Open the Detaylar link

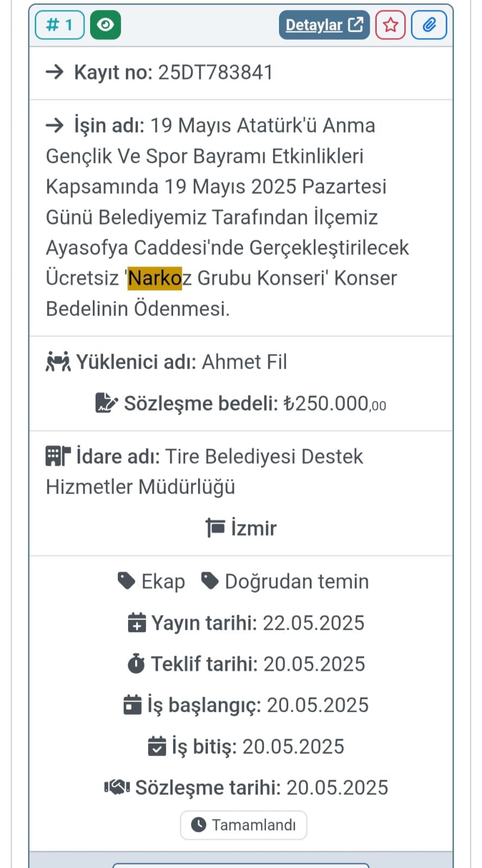click(324, 25)
